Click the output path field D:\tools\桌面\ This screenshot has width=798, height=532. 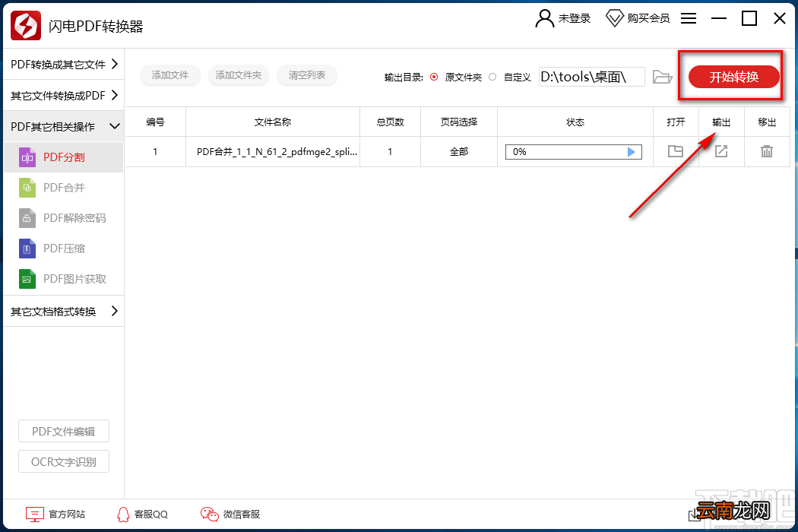592,77
